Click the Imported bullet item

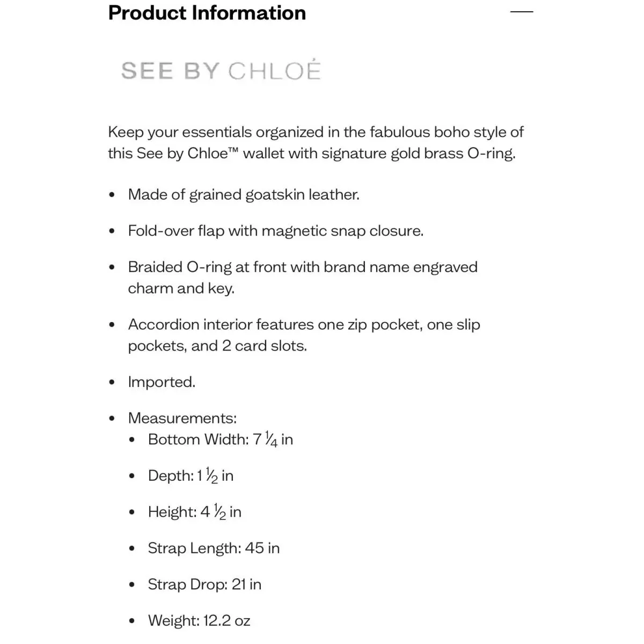pyautogui.click(x=162, y=382)
